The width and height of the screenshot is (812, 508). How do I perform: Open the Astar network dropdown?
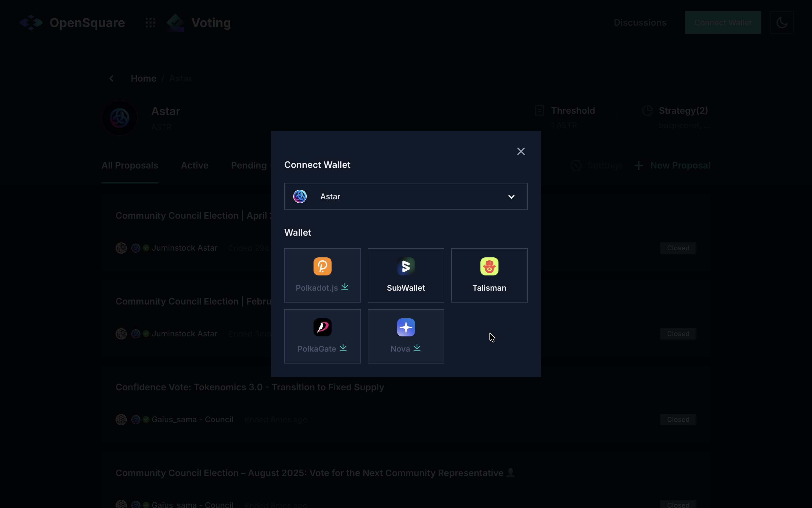406,196
